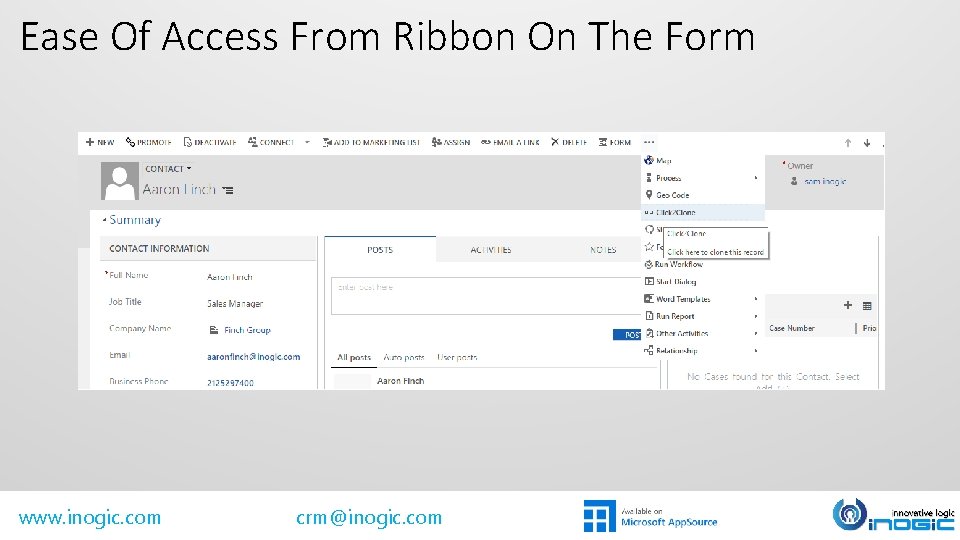Click Aaron Finch post author name
Screen dimensions: 960x540
[400, 381]
